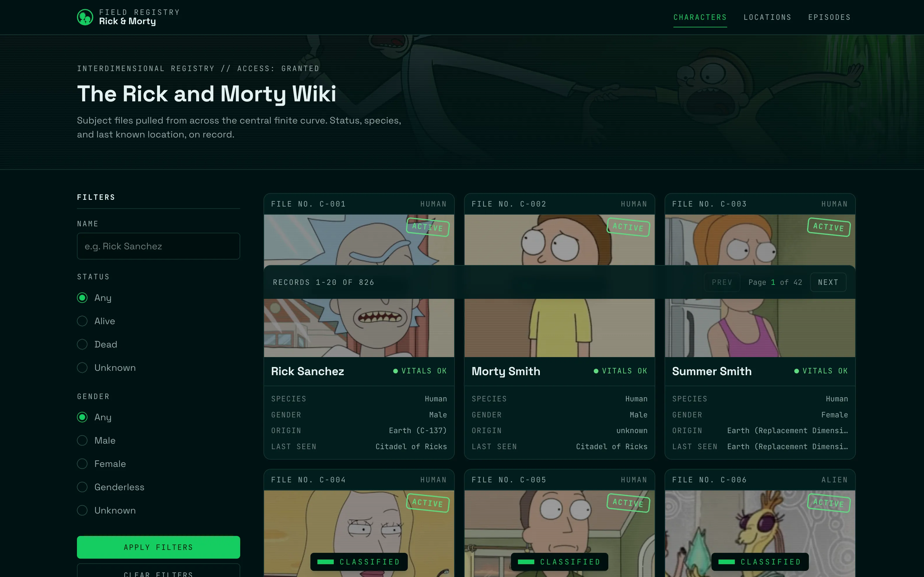Choose the Female gender filter
924x577 pixels.
click(x=82, y=464)
